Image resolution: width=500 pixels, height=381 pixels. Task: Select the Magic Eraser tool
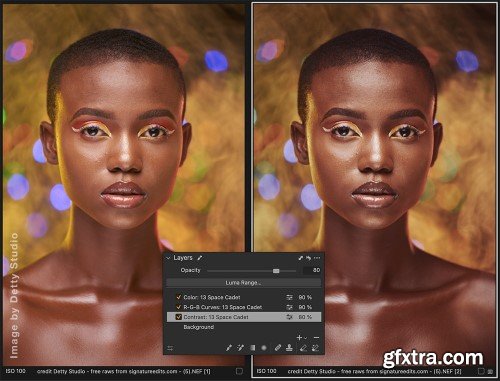pos(315,348)
